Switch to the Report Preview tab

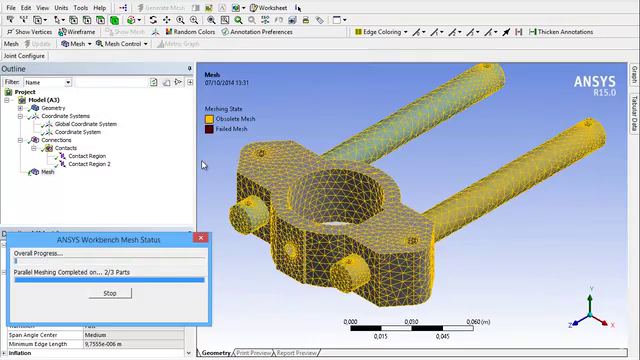[x=296, y=353]
